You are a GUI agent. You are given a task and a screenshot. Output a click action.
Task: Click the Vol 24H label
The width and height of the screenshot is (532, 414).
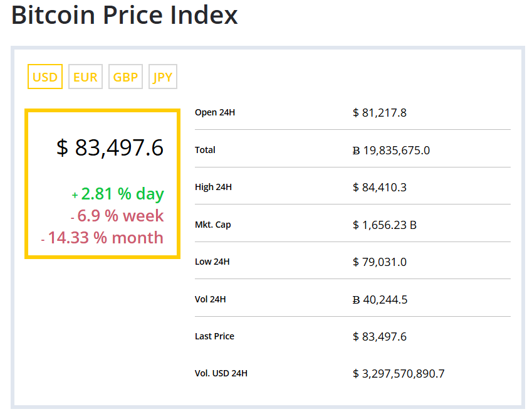[211, 299]
